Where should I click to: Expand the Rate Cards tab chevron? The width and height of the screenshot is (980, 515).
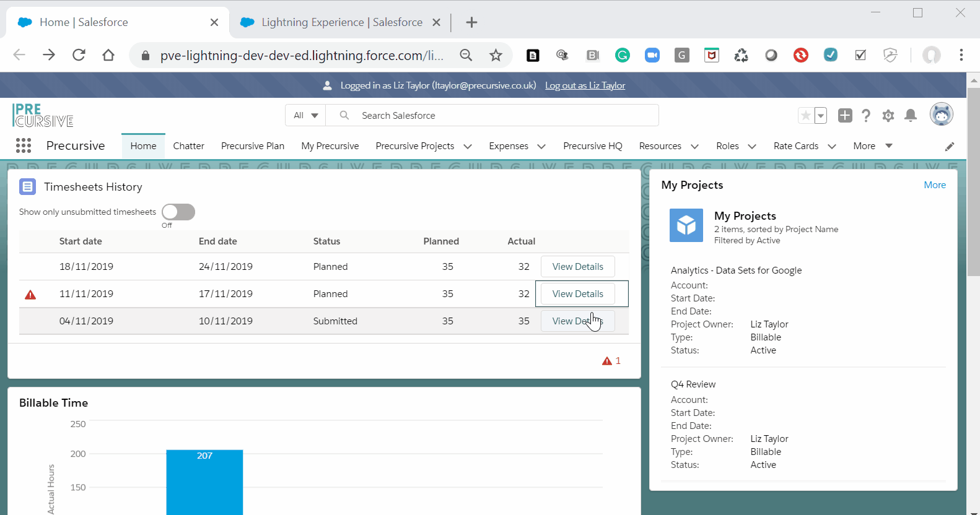832,147
